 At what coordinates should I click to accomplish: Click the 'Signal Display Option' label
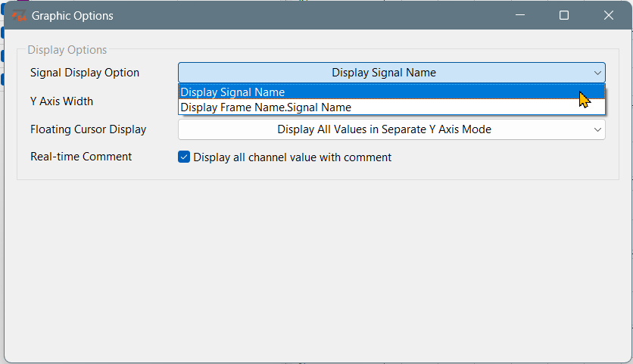pos(85,73)
